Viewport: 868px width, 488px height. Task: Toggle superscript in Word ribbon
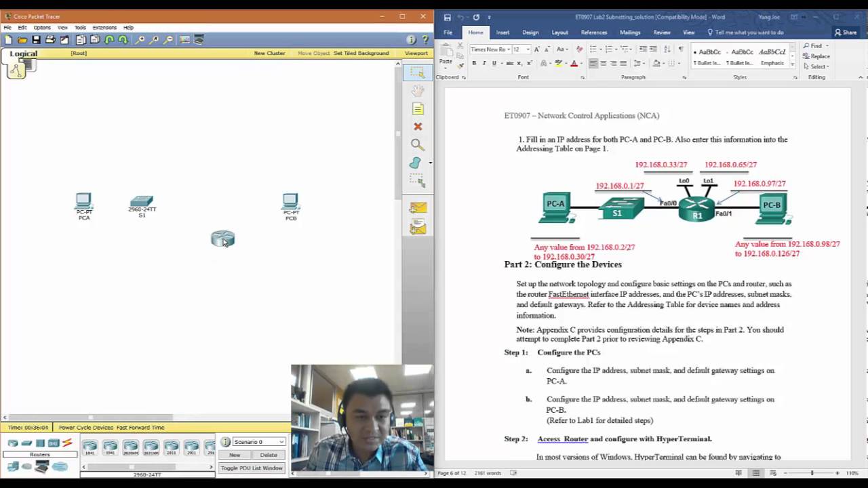pos(528,63)
